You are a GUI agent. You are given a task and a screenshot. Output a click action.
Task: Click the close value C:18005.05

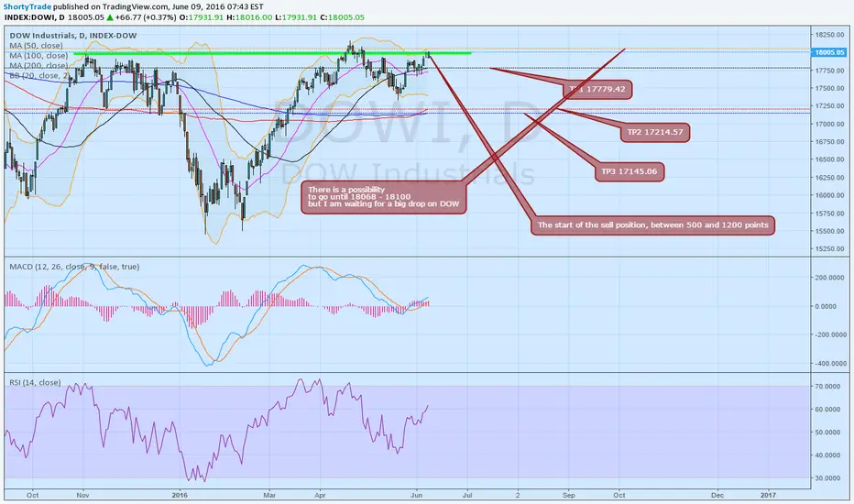click(x=343, y=17)
